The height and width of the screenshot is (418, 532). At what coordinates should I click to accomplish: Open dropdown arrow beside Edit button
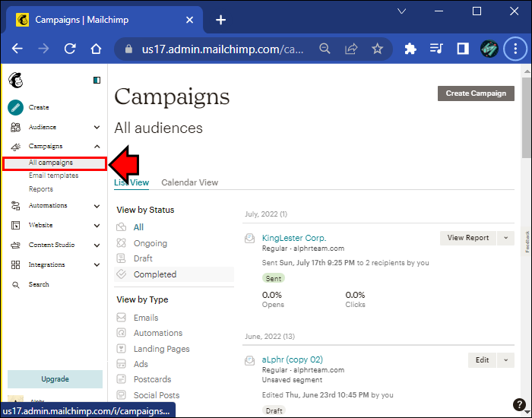[506, 360]
